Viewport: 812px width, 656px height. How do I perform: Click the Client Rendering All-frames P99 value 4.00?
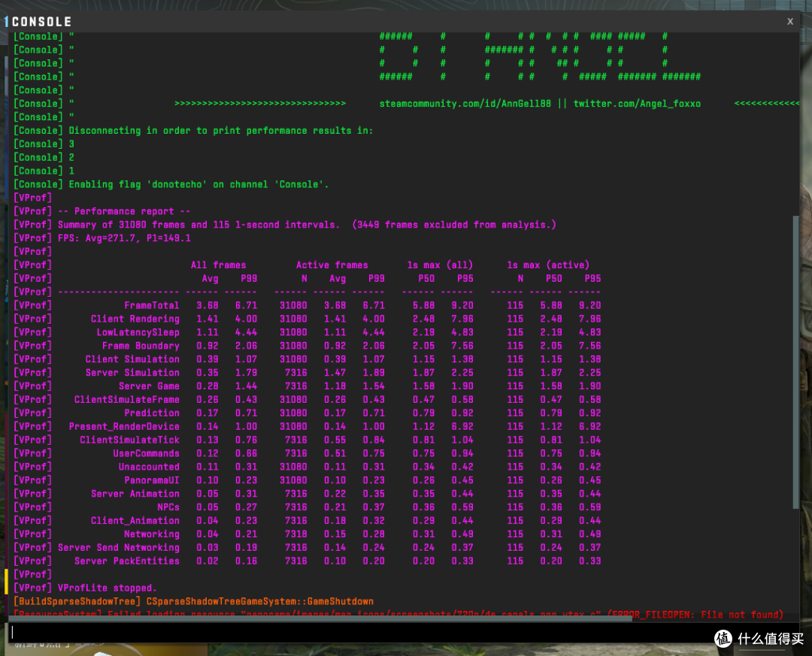[246, 319]
